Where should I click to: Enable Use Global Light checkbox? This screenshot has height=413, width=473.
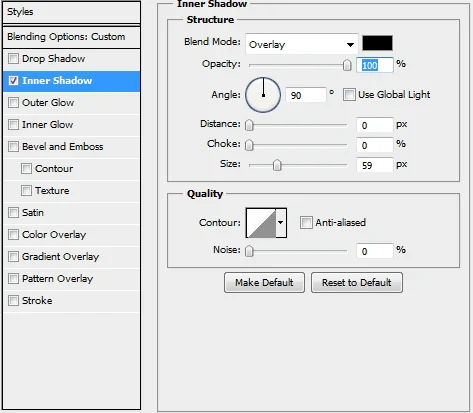point(349,95)
